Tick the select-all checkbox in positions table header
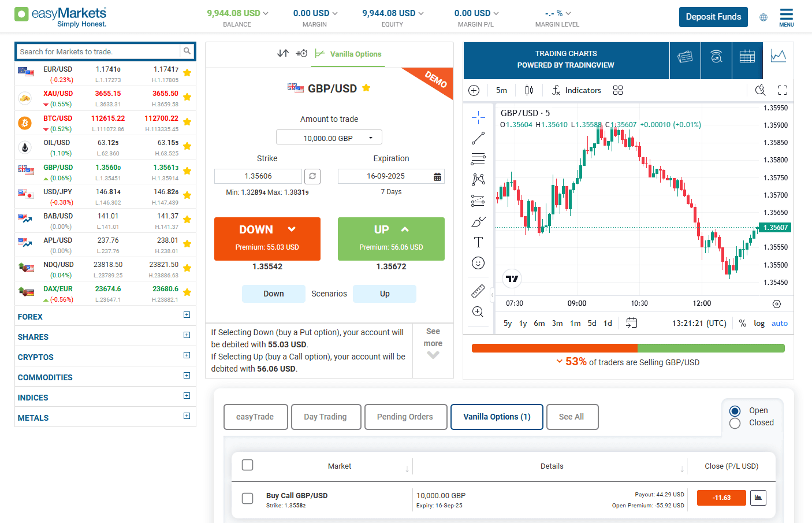 coord(248,465)
